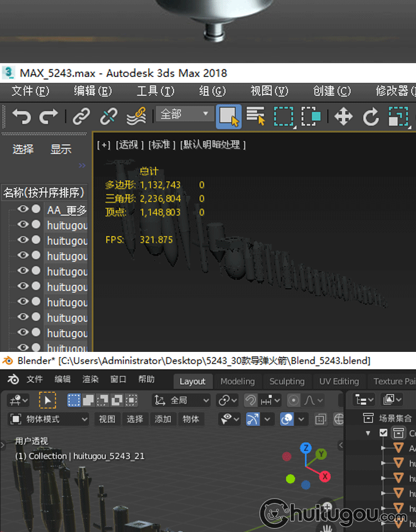Open Blender 文件 menu

34,379
